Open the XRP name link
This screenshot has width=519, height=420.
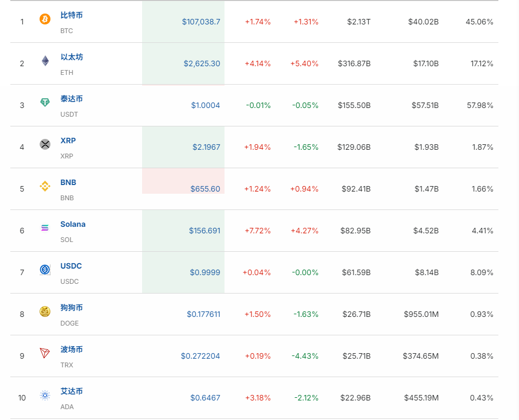point(68,141)
